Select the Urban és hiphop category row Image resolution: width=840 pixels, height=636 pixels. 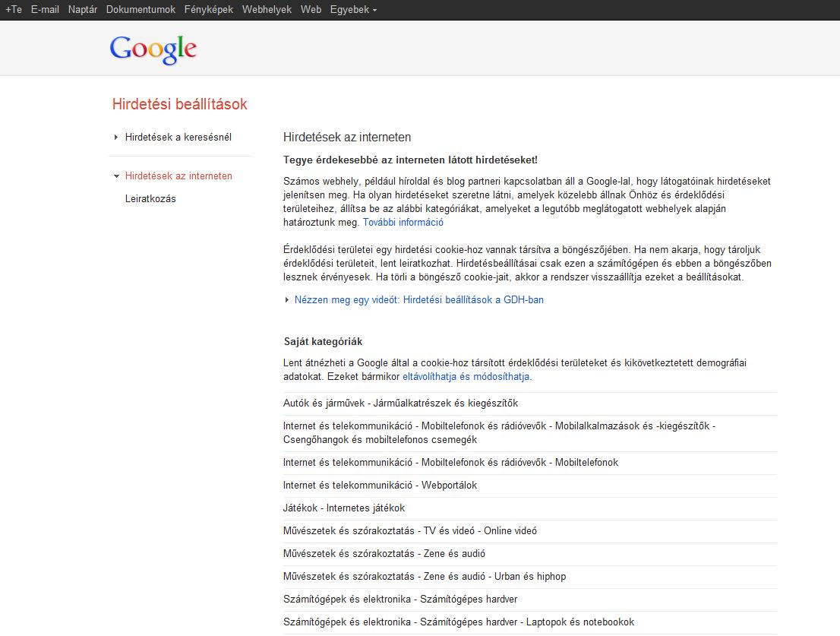tap(530, 577)
